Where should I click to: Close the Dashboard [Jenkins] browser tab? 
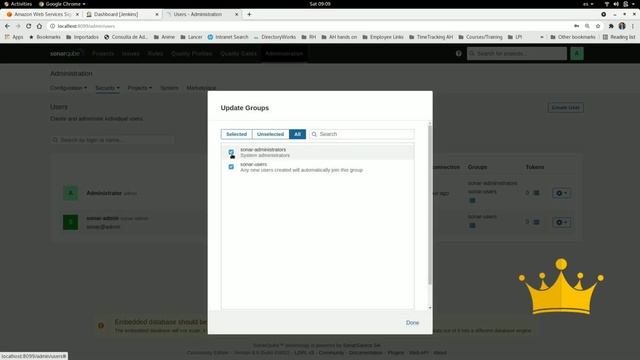pos(157,14)
